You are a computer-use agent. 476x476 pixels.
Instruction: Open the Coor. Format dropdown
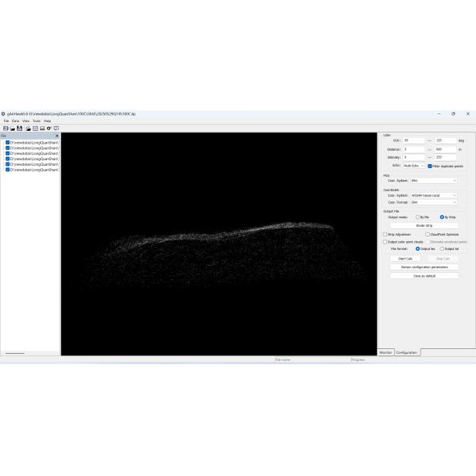pyautogui.click(x=434, y=202)
